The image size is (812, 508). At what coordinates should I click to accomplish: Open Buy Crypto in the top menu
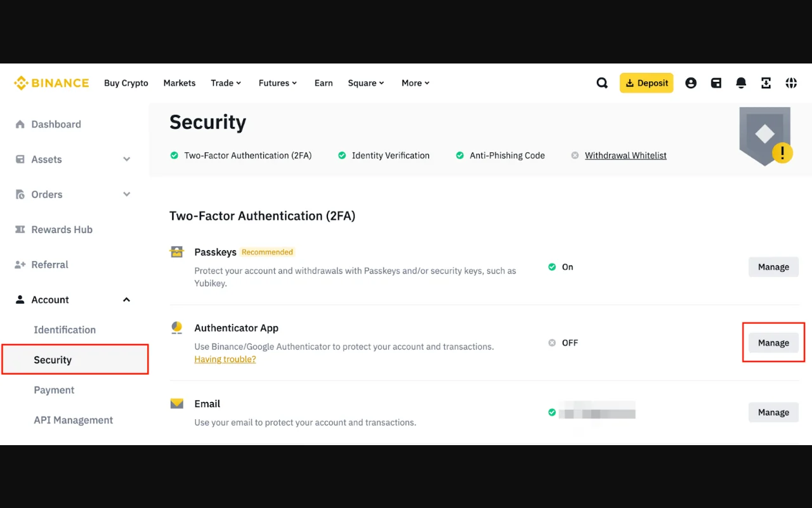tap(126, 83)
